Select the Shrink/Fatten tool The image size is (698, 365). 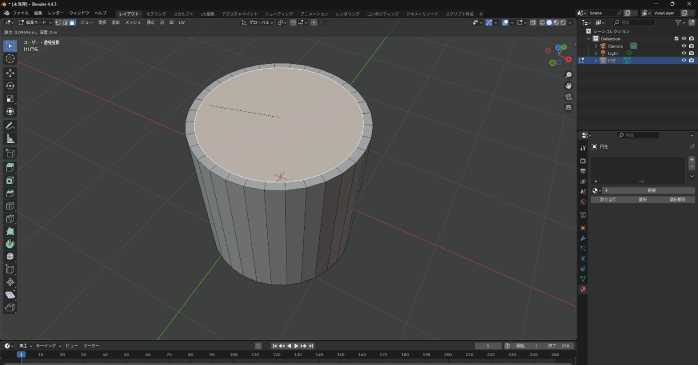point(10,282)
